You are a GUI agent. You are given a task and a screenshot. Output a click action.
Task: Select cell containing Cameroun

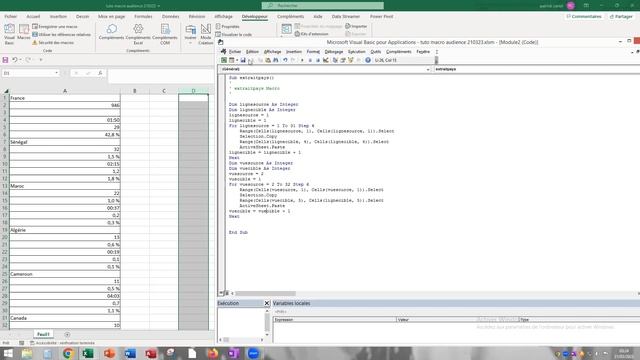click(65, 274)
